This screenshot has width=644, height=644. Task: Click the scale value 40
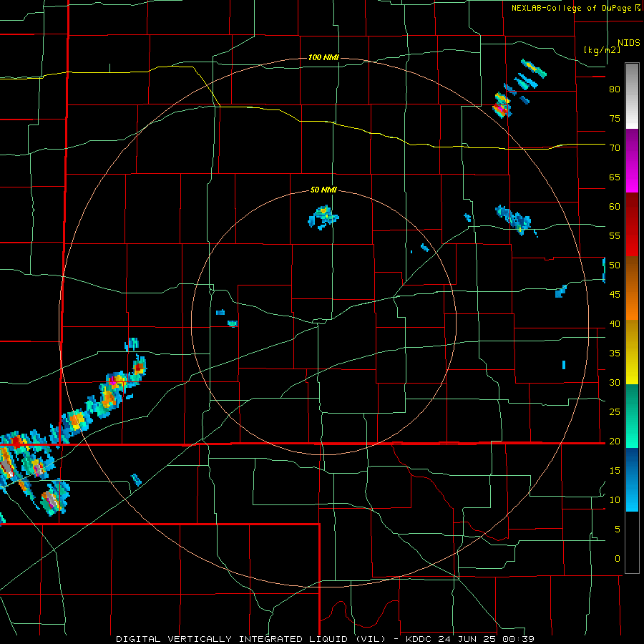[x=615, y=323]
